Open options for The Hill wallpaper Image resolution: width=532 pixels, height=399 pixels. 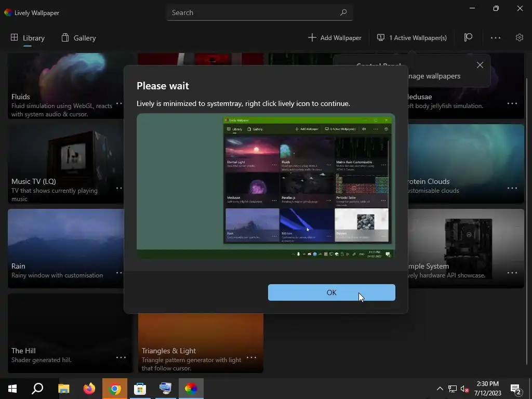point(121,357)
